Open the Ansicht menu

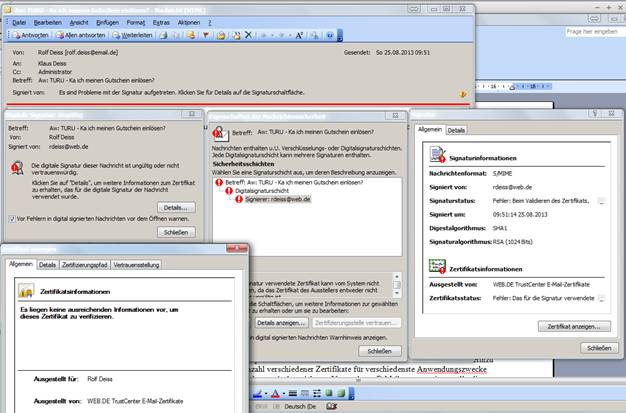click(x=79, y=23)
